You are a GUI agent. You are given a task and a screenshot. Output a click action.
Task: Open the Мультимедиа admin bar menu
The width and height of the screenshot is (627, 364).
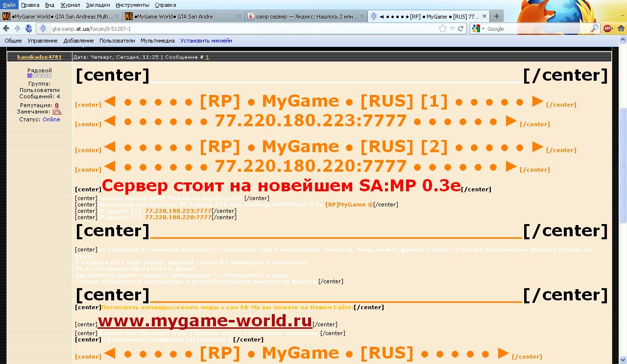pyautogui.click(x=158, y=41)
